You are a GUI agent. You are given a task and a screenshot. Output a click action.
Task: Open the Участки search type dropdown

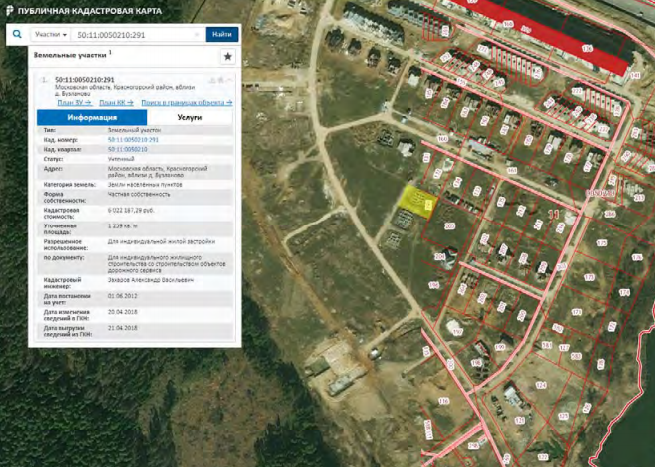point(50,34)
